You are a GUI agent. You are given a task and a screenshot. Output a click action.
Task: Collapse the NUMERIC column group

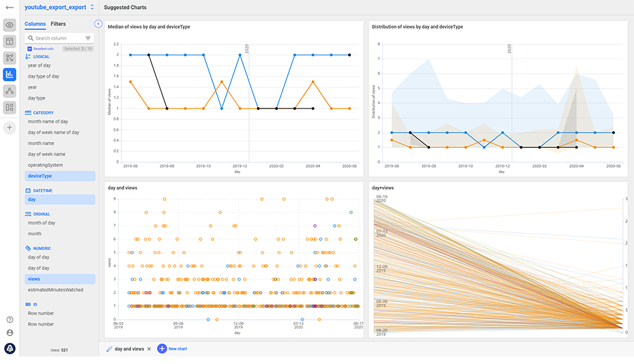pos(42,248)
